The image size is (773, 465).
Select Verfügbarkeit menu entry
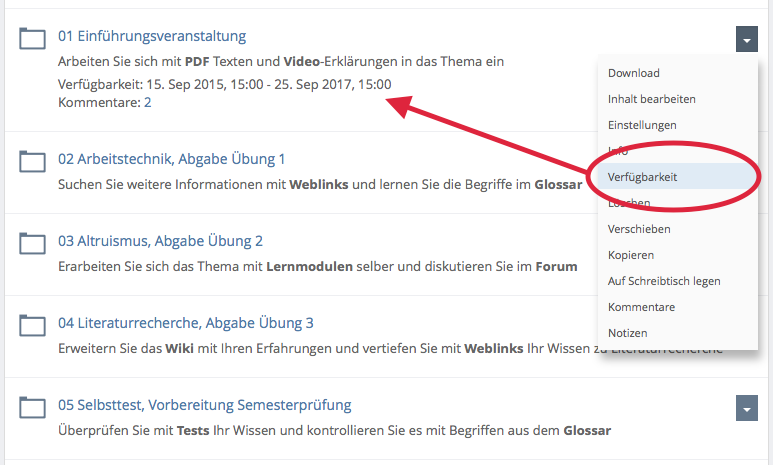pos(642,176)
